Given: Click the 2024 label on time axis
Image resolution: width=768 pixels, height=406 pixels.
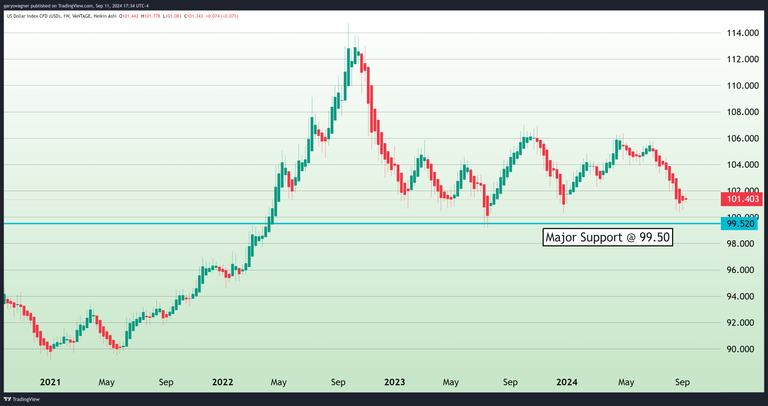Looking at the screenshot, I should 568,381.
